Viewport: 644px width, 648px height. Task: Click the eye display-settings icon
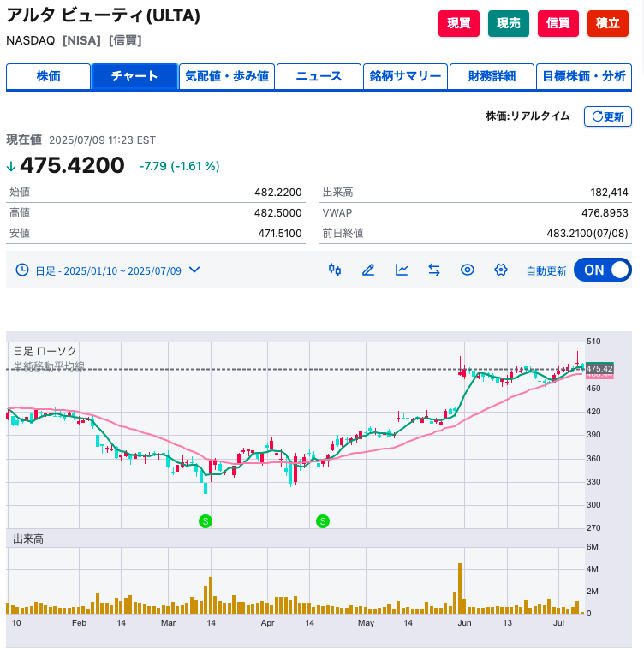tap(468, 270)
